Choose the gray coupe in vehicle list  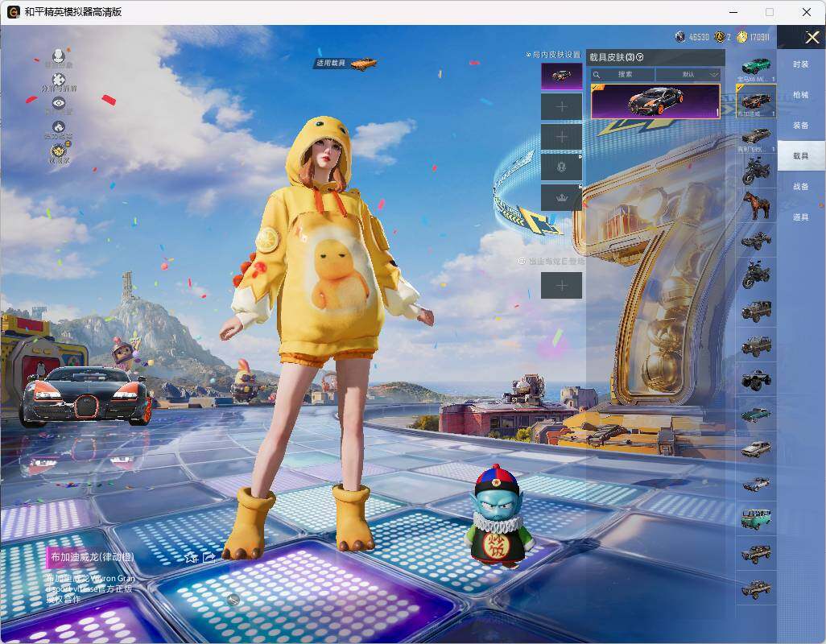pos(756,136)
